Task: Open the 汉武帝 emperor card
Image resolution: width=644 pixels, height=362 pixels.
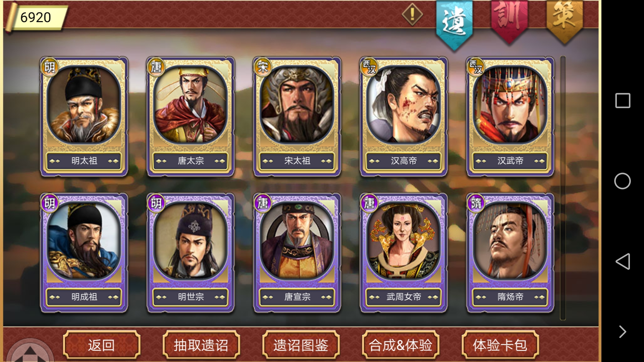Action: point(510,116)
